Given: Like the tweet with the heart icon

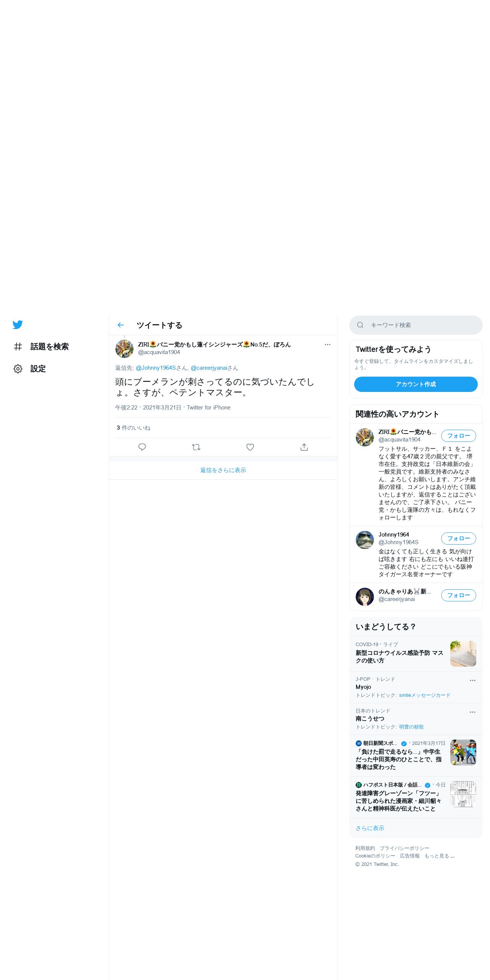Looking at the screenshot, I should coord(250,447).
